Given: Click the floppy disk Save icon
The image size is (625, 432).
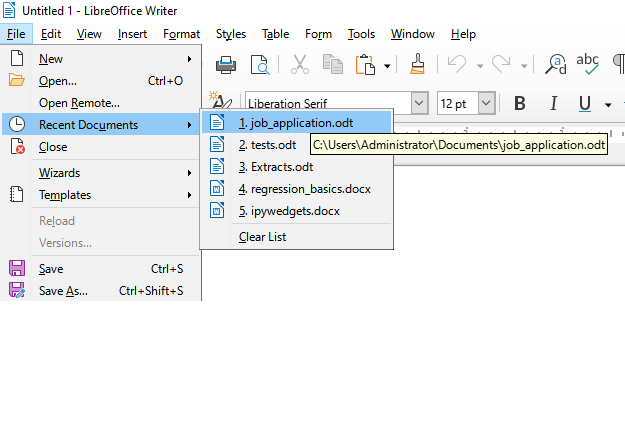Looking at the screenshot, I should [x=17, y=268].
